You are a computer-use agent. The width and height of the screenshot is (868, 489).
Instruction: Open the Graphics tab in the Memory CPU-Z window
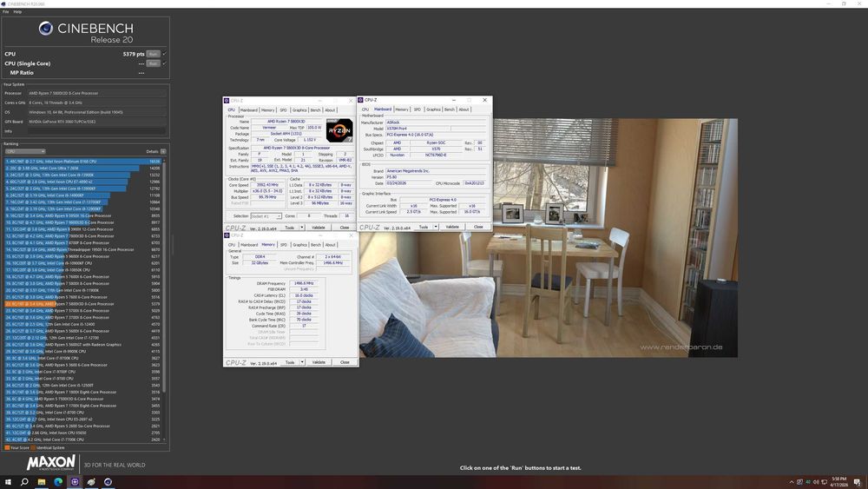point(300,245)
